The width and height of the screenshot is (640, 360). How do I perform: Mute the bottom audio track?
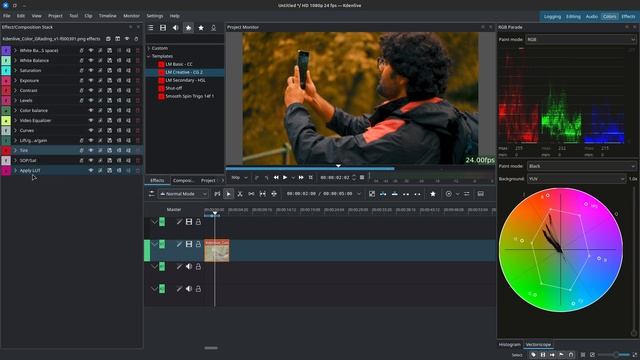pos(189,289)
